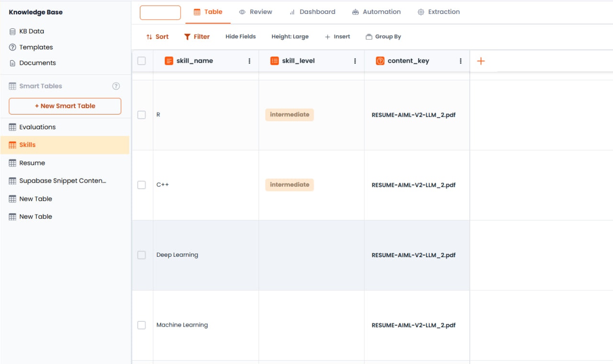Click the Documents icon in sidebar
The width and height of the screenshot is (613, 364).
point(11,63)
